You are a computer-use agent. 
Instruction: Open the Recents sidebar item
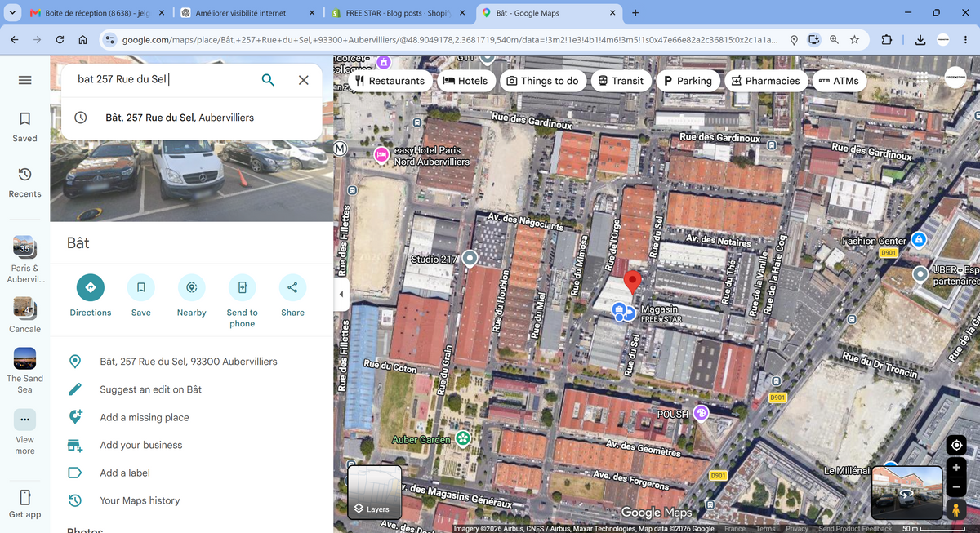[x=24, y=182]
